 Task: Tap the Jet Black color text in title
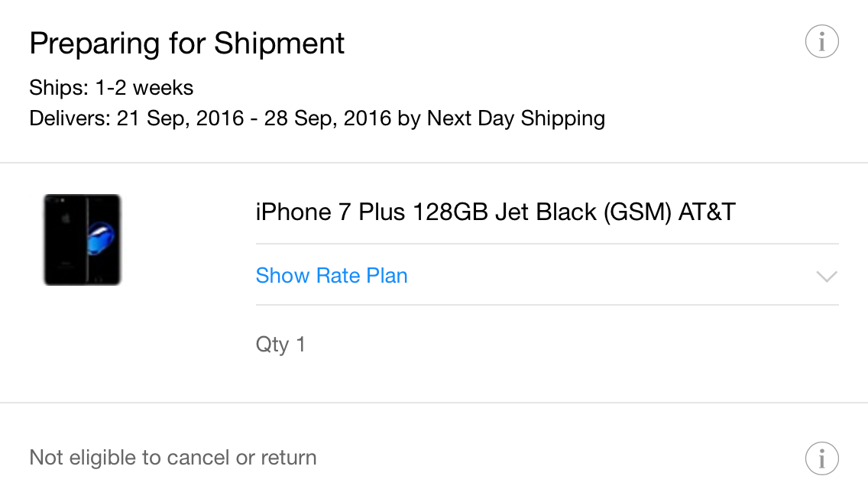(546, 212)
